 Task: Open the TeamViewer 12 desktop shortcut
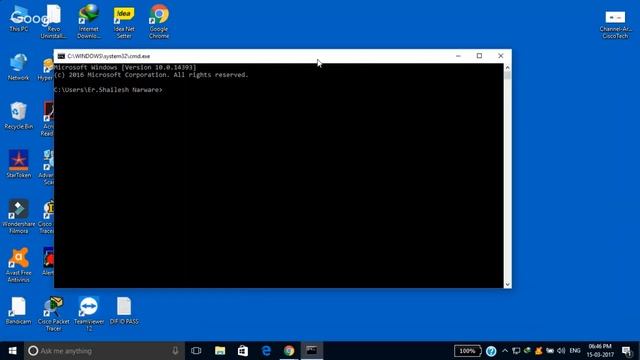[89, 314]
